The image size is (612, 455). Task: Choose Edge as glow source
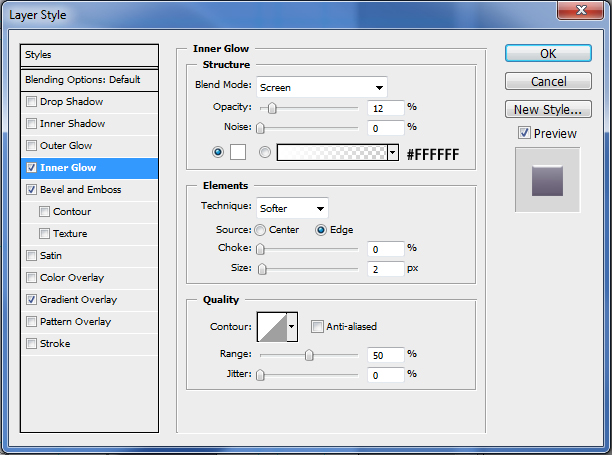(x=321, y=230)
